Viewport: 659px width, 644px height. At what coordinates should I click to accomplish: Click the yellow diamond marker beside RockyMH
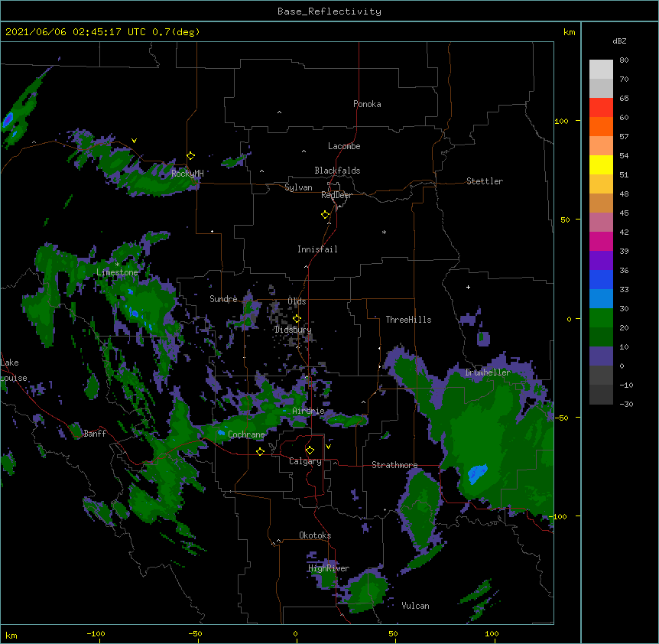191,156
